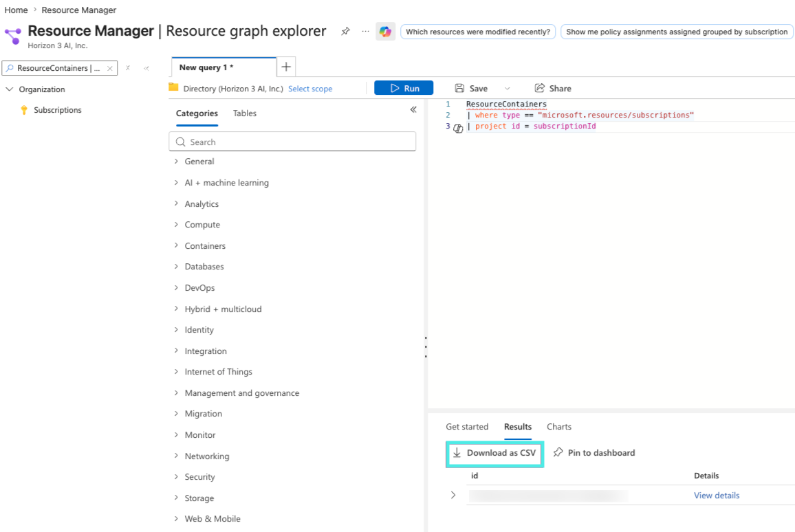795x532 pixels.
Task: Run the query
Action: pos(404,88)
